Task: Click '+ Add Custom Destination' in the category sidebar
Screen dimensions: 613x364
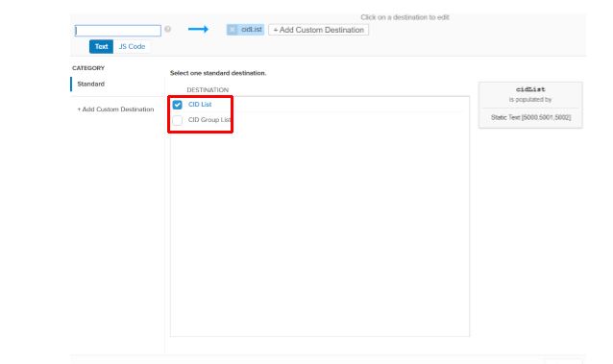Action: click(x=115, y=109)
